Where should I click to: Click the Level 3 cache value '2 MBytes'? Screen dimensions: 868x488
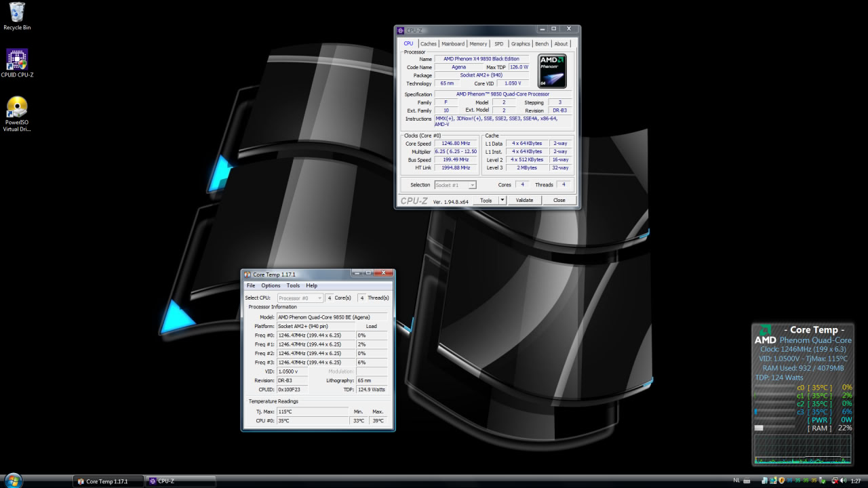coord(527,168)
